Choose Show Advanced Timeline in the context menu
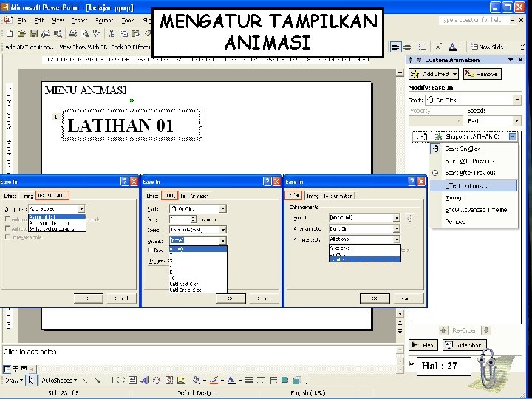This screenshot has height=399, width=532. pyautogui.click(x=474, y=210)
